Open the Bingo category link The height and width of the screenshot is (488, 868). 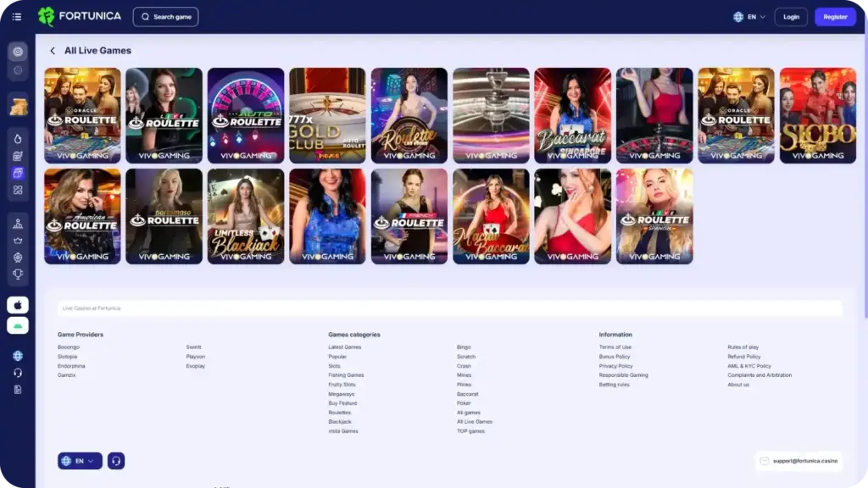click(x=464, y=347)
